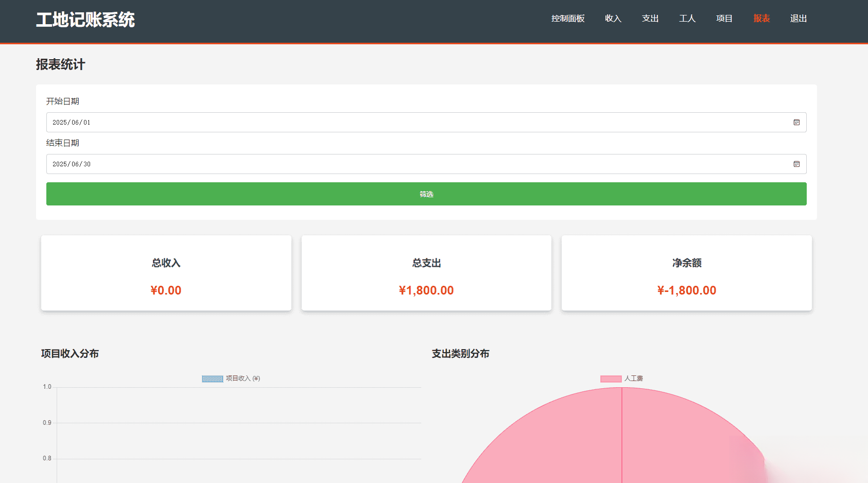Click 退出 to log out
868x483 pixels.
point(798,18)
